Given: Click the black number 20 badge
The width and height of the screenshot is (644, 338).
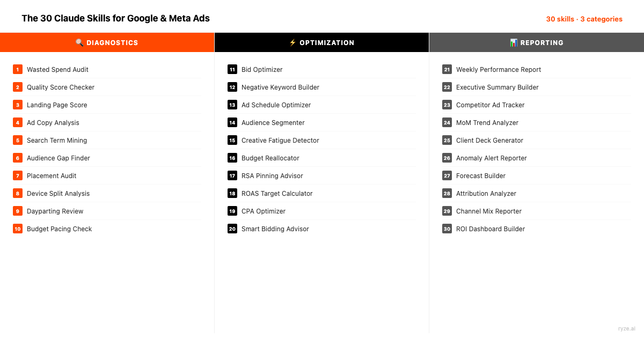Looking at the screenshot, I should pyautogui.click(x=232, y=229).
